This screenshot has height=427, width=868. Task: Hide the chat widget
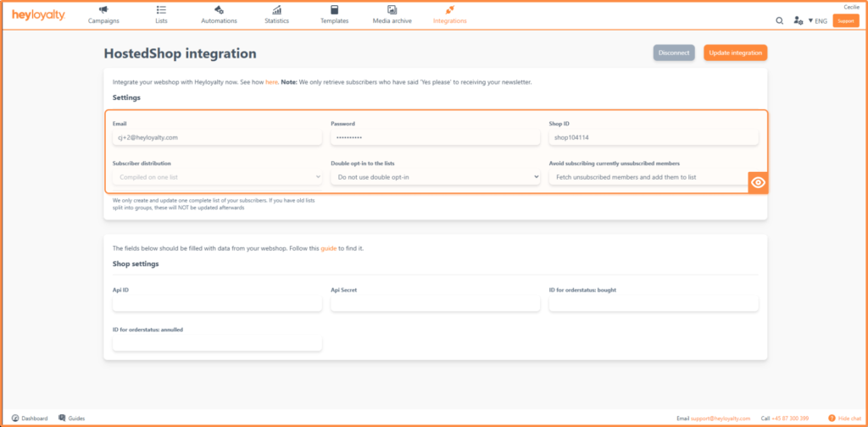pyautogui.click(x=844, y=419)
